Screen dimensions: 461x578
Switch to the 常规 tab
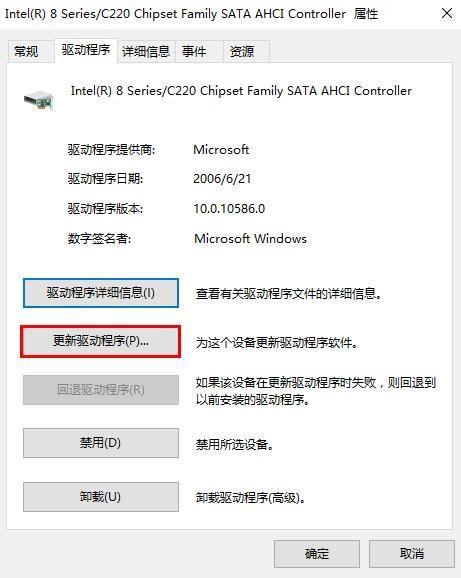point(26,51)
